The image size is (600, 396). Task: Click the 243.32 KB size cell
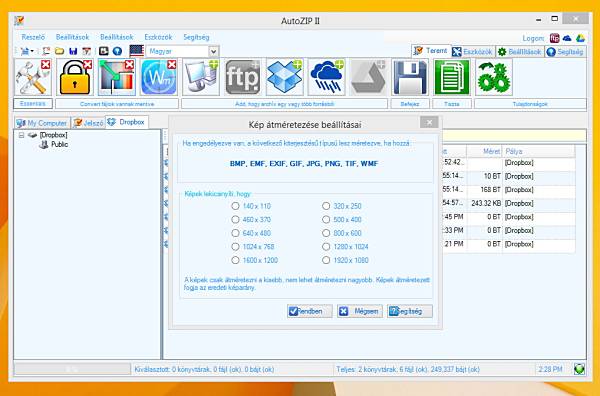[x=485, y=203]
